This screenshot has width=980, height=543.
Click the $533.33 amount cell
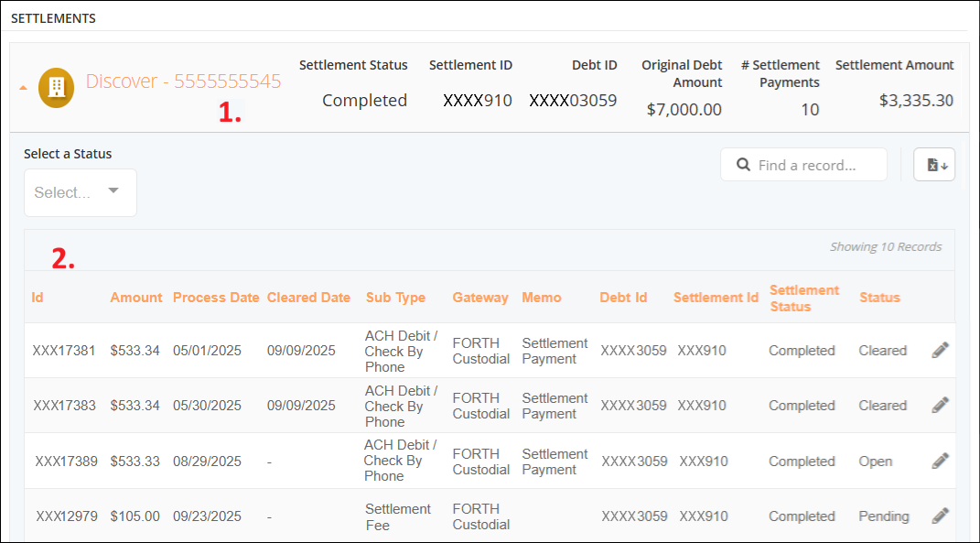(x=135, y=462)
